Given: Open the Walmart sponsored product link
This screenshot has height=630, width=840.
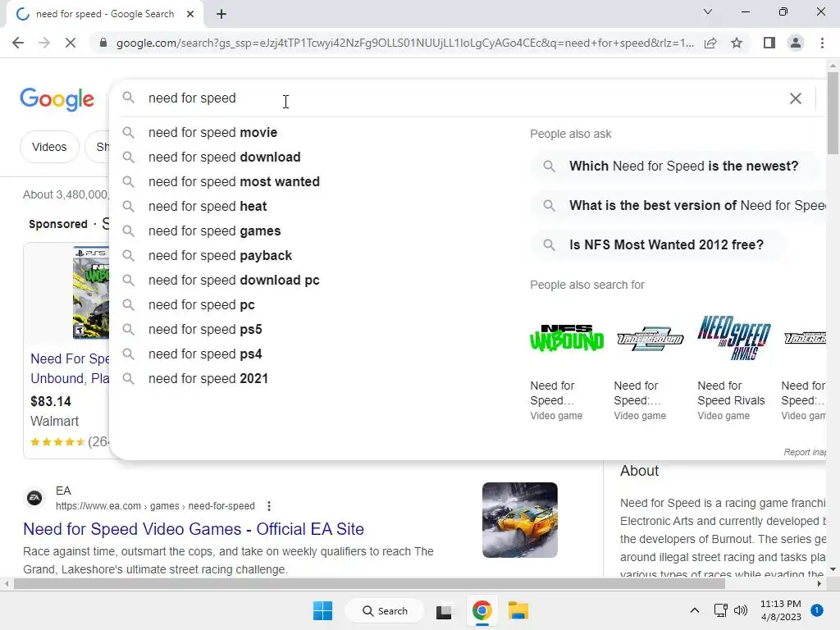Looking at the screenshot, I should 70,368.
